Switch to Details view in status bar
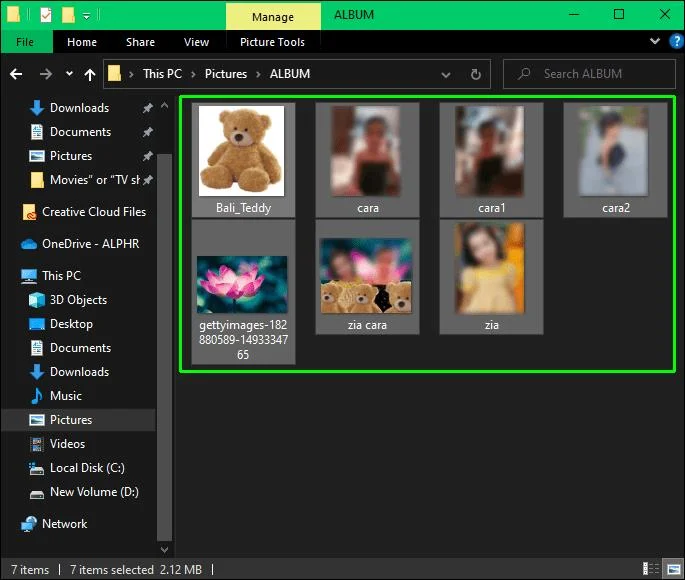The width and height of the screenshot is (685, 580). 651,569
